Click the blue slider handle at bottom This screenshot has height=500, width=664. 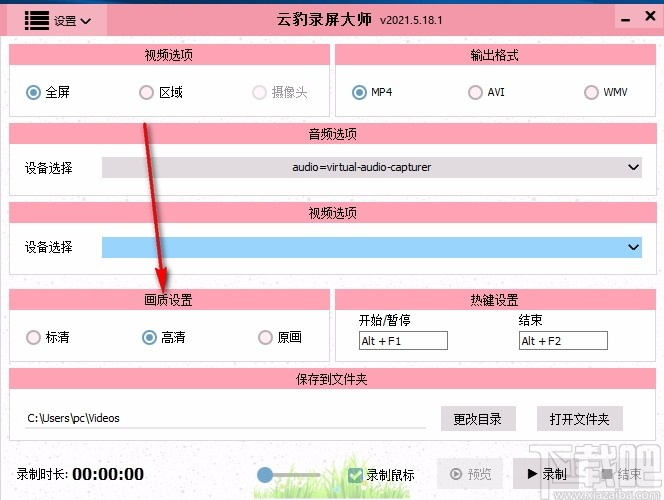pyautogui.click(x=265, y=475)
